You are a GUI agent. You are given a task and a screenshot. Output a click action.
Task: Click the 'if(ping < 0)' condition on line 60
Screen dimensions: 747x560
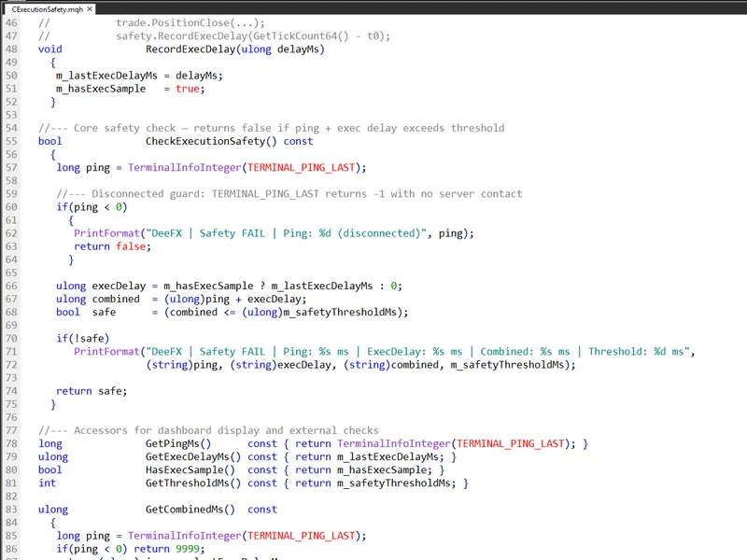coord(92,206)
